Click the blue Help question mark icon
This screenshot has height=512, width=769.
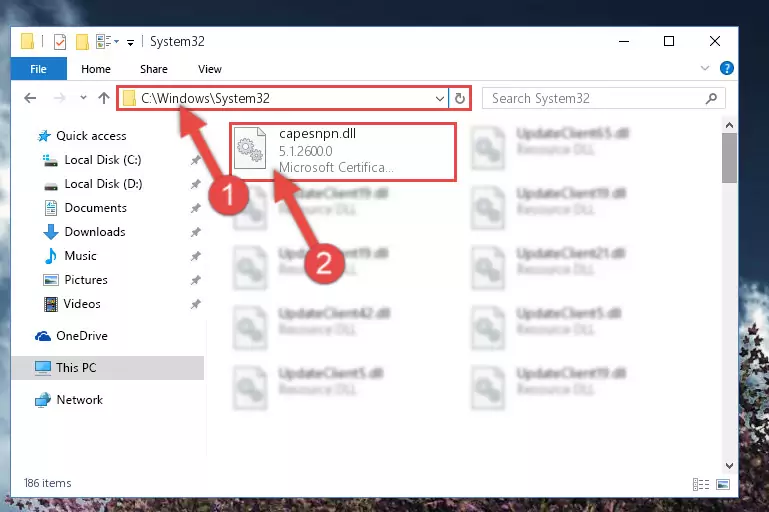pos(727,68)
